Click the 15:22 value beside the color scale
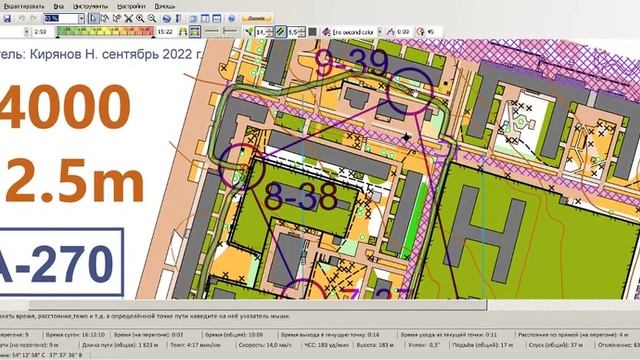 pyautogui.click(x=165, y=31)
